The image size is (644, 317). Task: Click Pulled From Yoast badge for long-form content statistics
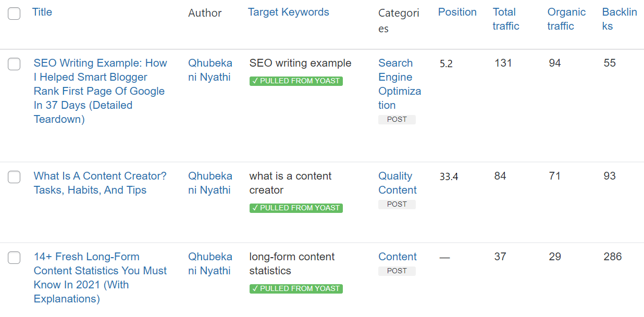coord(296,288)
